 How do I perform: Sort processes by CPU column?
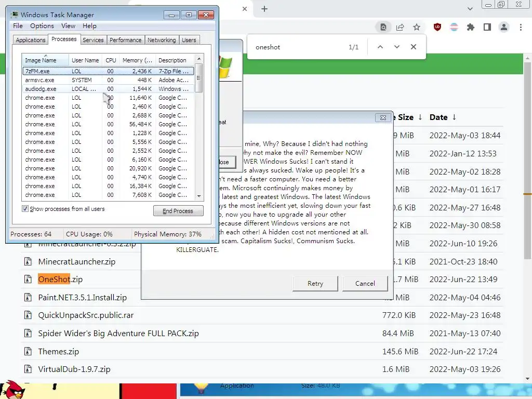click(x=111, y=60)
